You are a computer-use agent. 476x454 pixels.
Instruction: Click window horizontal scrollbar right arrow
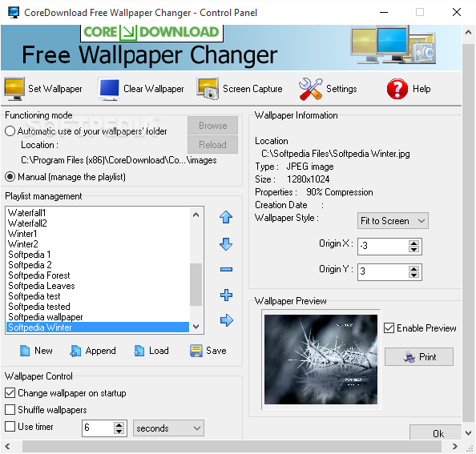click(454, 447)
